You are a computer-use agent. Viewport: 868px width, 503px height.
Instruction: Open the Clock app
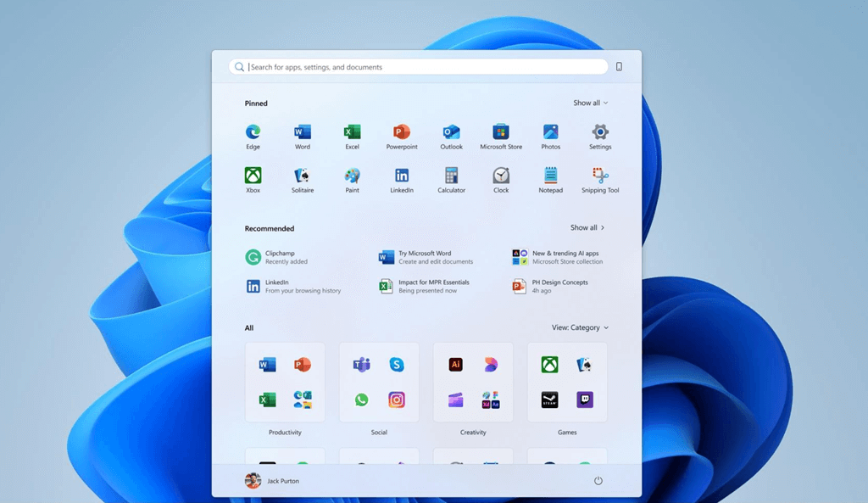[500, 176]
